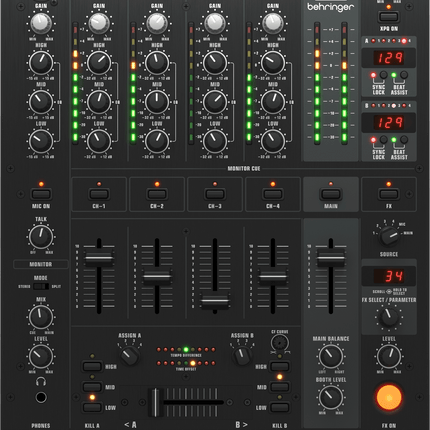430x430 pixels.
Task: Click the mic channel HIGH EQ knob
Action: pos(41,63)
